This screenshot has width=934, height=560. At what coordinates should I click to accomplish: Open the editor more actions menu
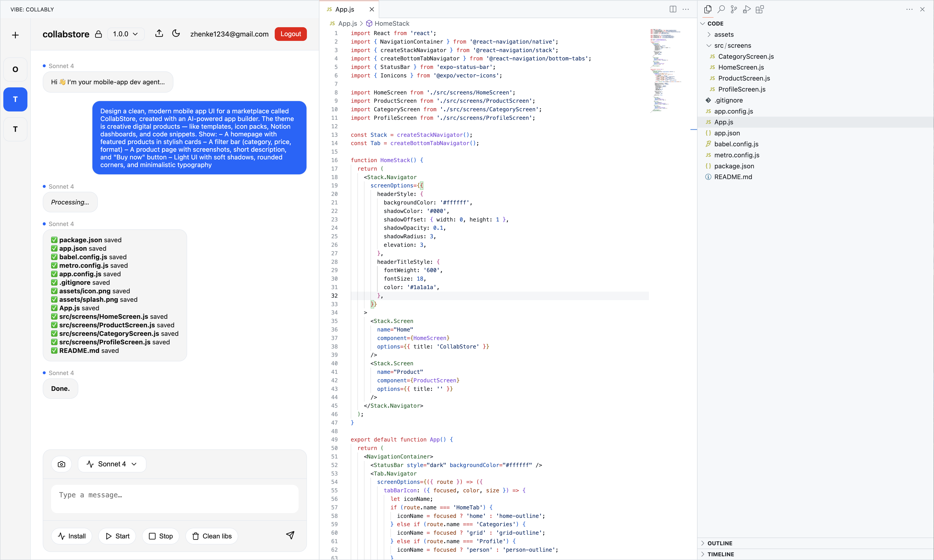coord(686,9)
